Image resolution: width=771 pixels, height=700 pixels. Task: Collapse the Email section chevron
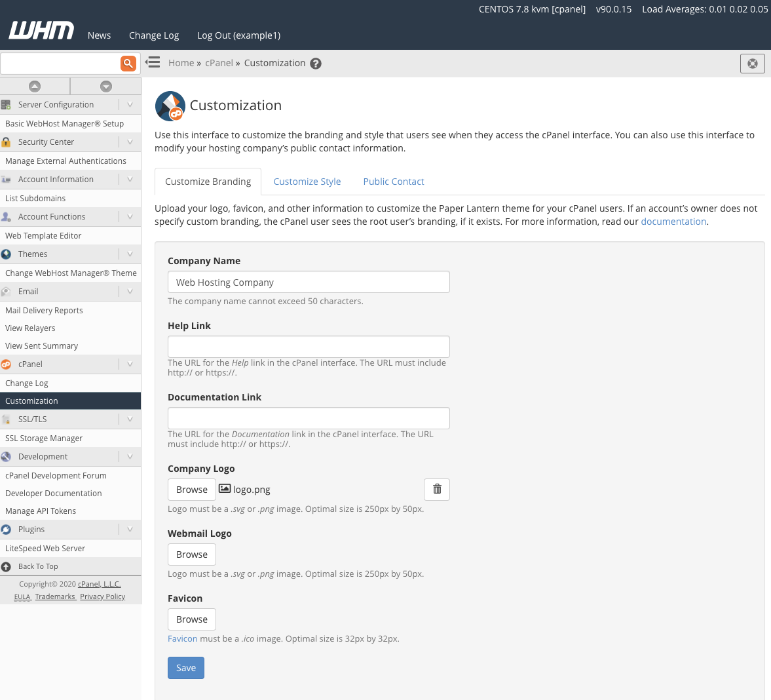tap(130, 292)
